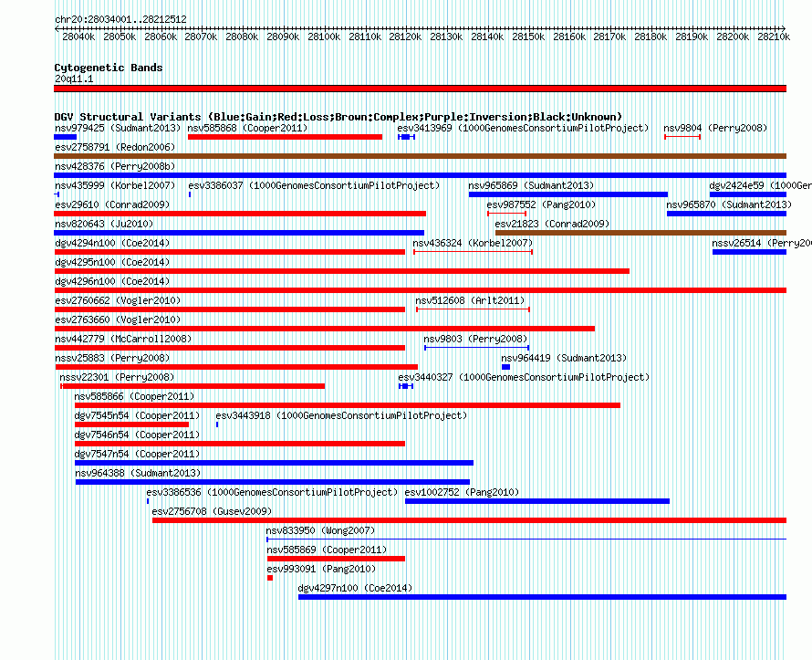
Task: Click the nsv965869 (Sudmant2013) blue bar
Action: click(568, 194)
